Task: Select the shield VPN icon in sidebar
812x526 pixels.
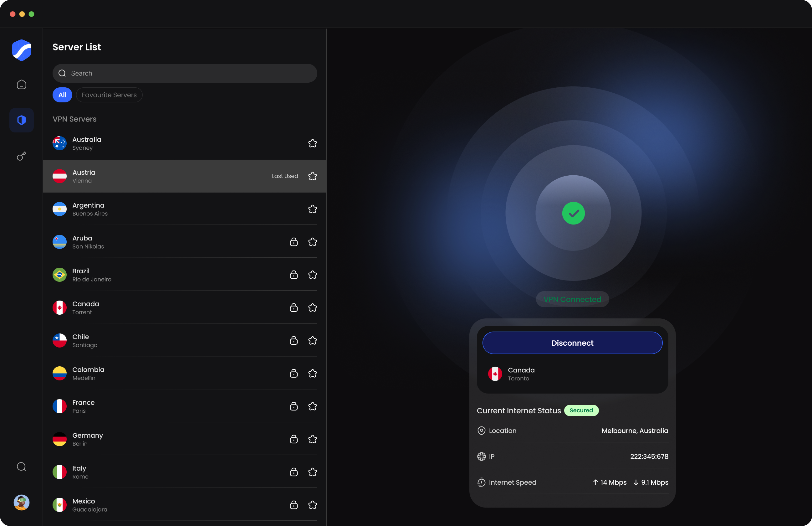Action: pyautogui.click(x=22, y=120)
